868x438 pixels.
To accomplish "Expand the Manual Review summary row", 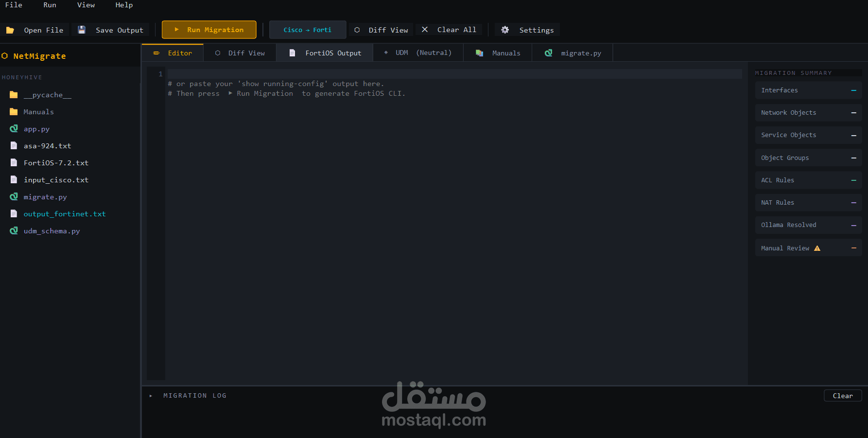I will [808, 248].
